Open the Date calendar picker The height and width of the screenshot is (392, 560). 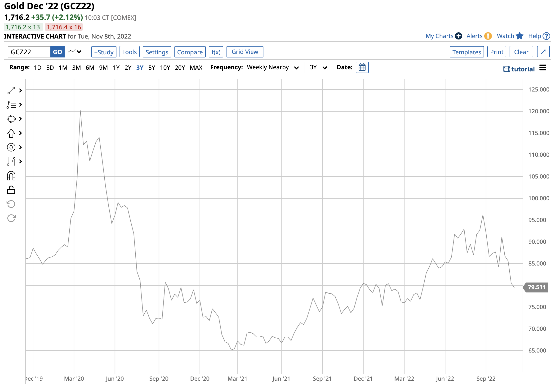point(362,67)
